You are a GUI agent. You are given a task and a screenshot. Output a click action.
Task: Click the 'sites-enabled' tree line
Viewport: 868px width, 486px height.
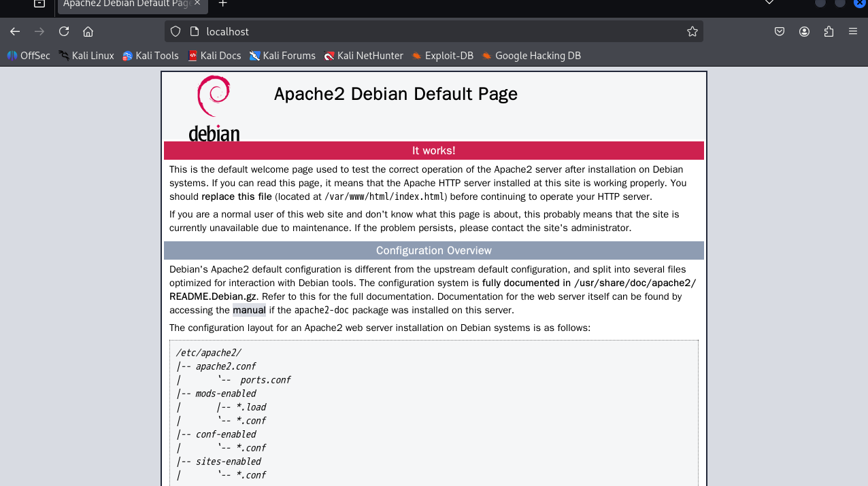[x=228, y=462]
